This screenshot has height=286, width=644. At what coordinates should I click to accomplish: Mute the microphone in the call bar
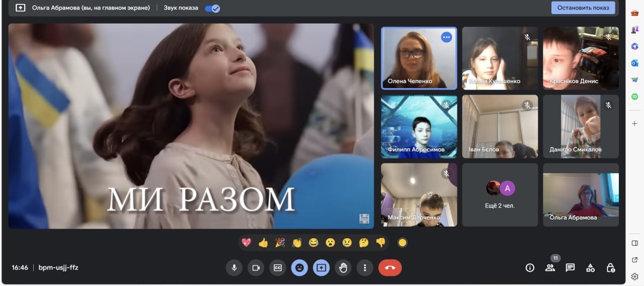tap(234, 268)
